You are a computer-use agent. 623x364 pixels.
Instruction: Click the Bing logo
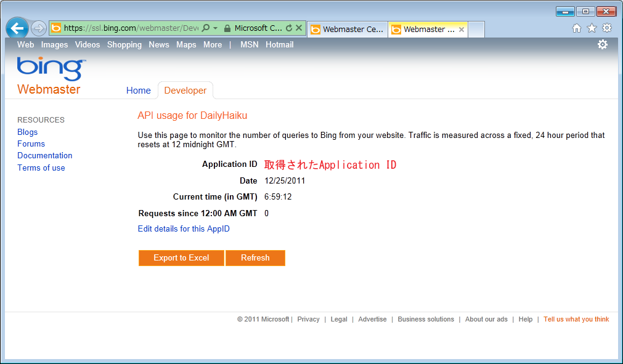[51, 68]
